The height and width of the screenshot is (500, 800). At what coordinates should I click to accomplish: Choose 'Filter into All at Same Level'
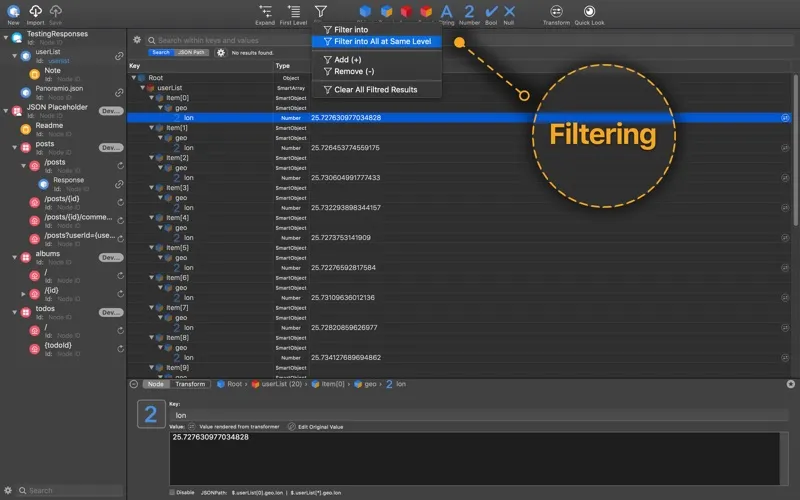pyautogui.click(x=377, y=41)
